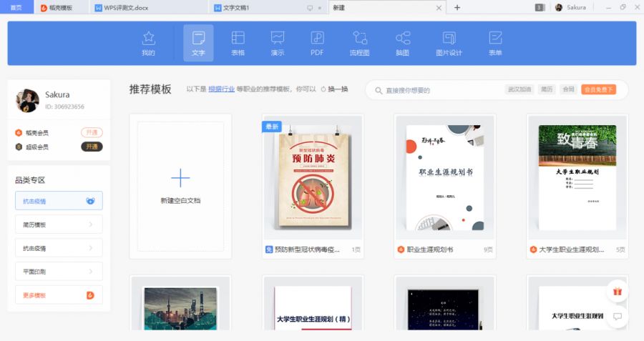
Task: Switch to the 稻壳模板 tab
Action: [x=60, y=7]
